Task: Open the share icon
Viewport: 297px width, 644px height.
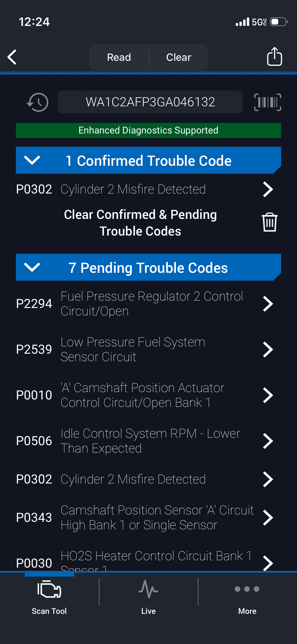Action: 274,57
